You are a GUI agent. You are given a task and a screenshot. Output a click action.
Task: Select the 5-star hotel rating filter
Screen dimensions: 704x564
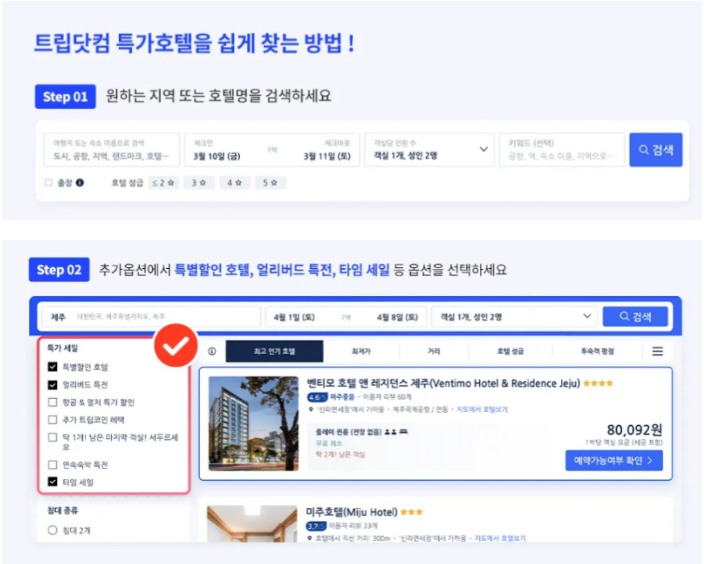(270, 183)
